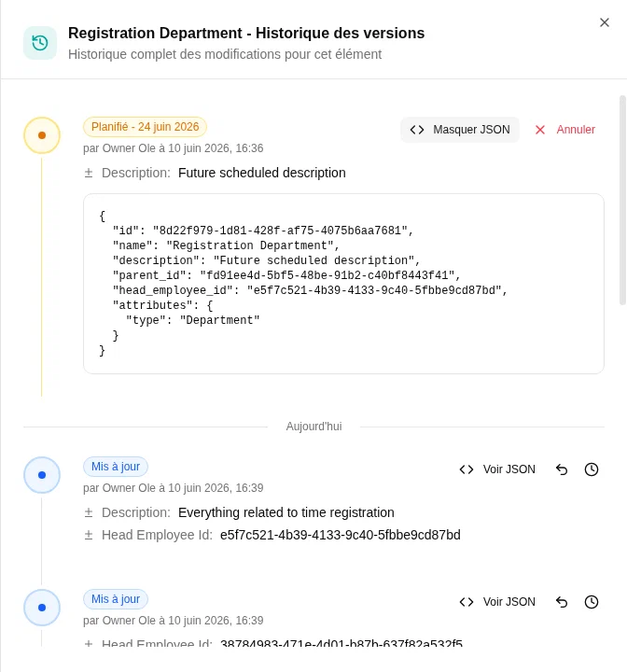Click the revert arrow icon on the 38784983 entry
Image resolution: width=627 pixels, height=672 pixels.
562,602
